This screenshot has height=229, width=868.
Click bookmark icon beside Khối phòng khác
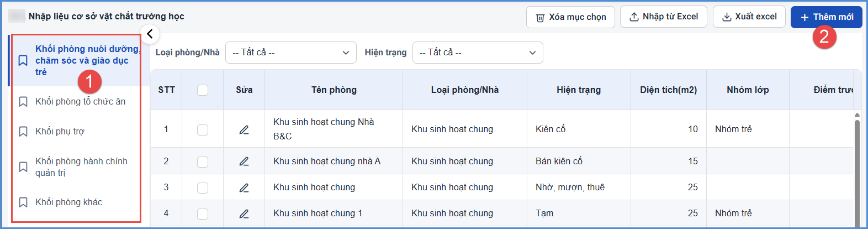[23, 202]
